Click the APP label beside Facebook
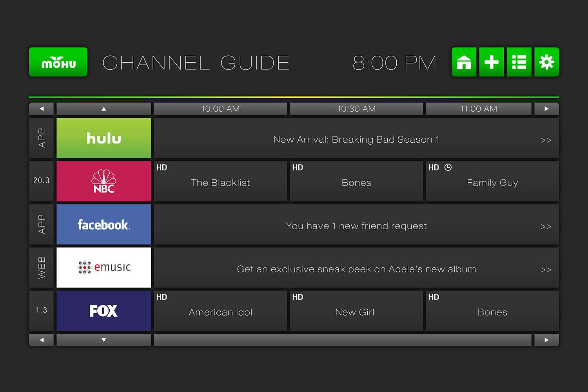The image size is (588, 392). click(x=41, y=224)
